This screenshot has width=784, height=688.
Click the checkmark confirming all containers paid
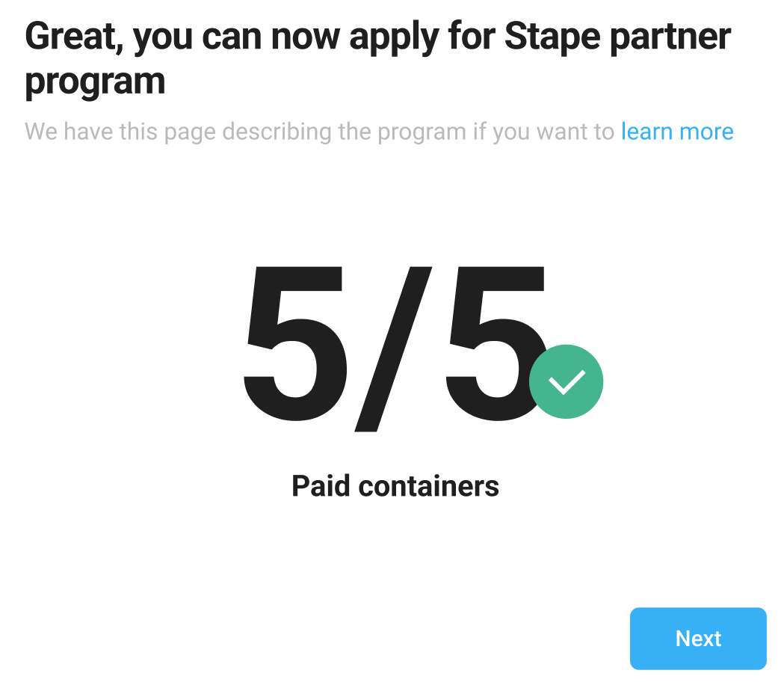coord(566,381)
